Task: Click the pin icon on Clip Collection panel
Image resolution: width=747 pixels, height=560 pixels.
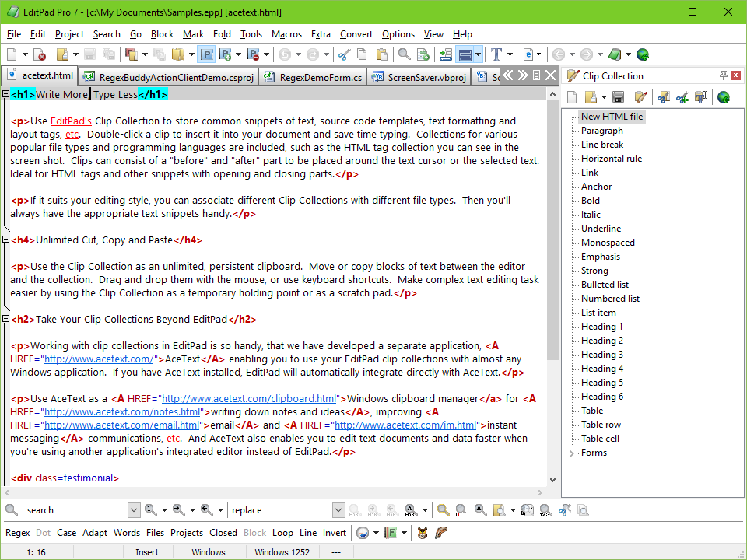Action: (x=723, y=75)
